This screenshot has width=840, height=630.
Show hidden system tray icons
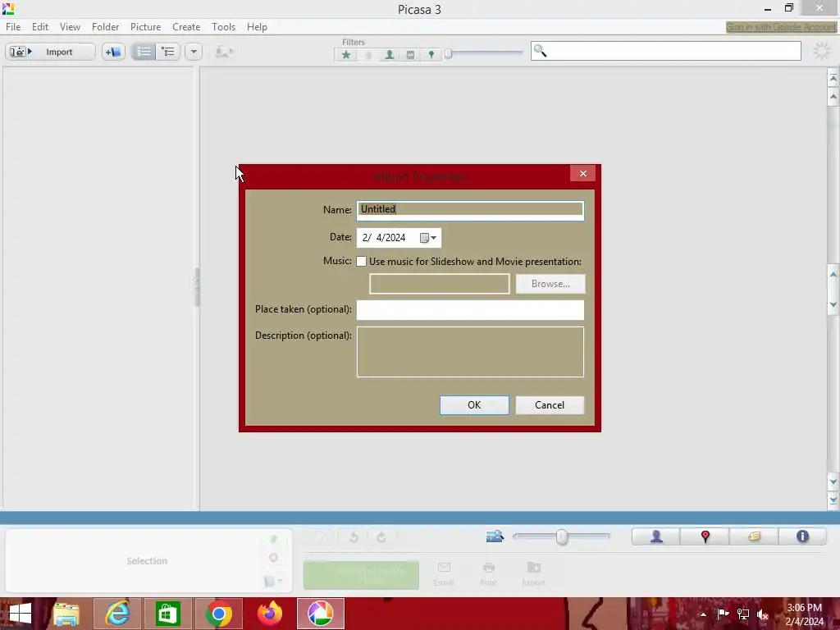[703, 614]
